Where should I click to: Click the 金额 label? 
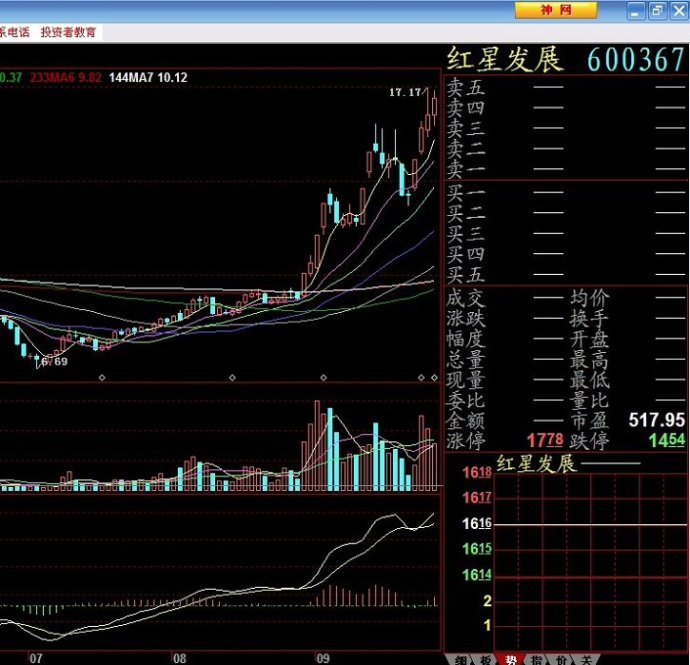(x=466, y=420)
